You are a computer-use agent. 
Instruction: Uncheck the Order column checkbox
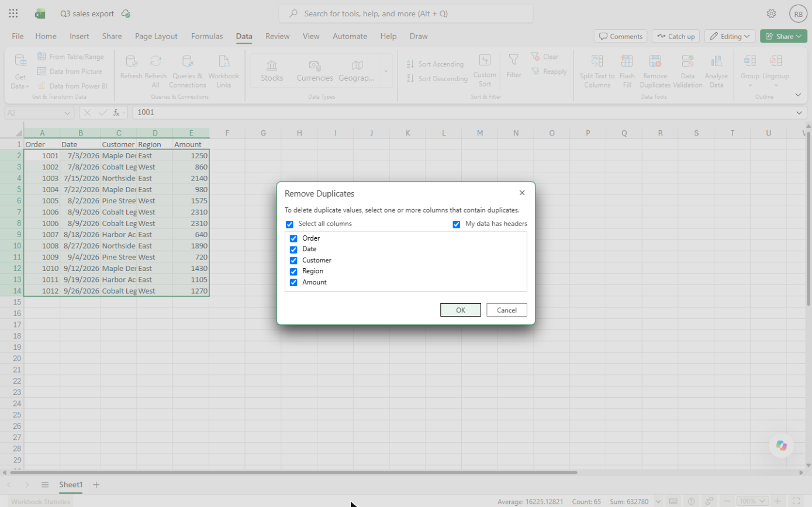pos(293,238)
